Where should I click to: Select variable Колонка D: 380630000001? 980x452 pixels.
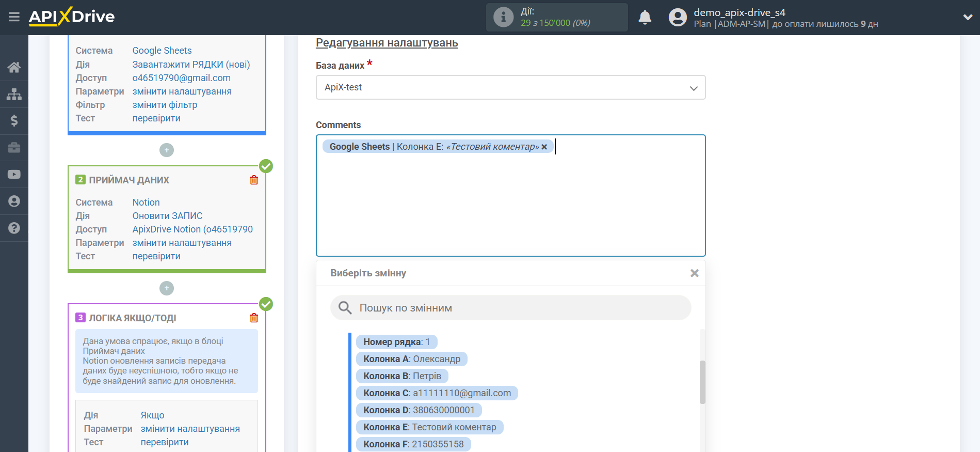click(x=419, y=410)
